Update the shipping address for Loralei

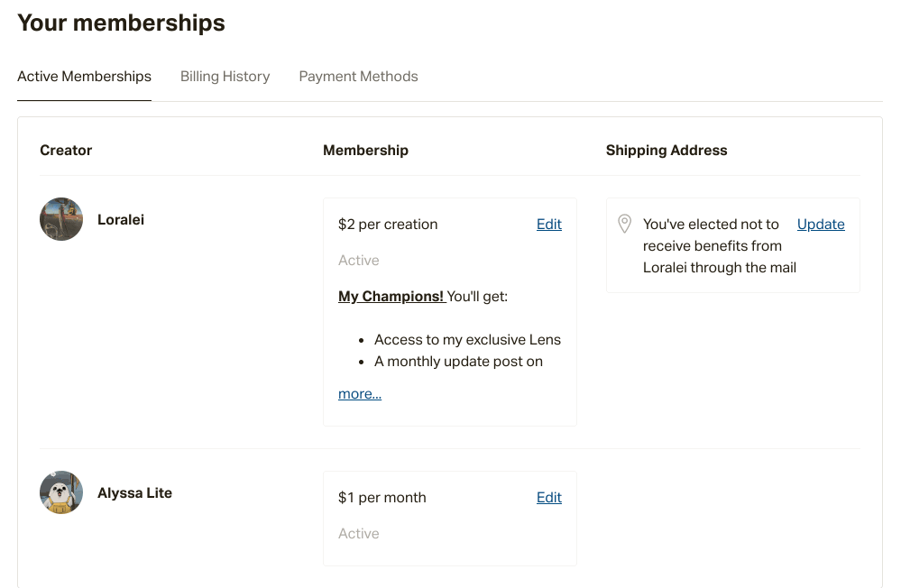pyautogui.click(x=821, y=225)
